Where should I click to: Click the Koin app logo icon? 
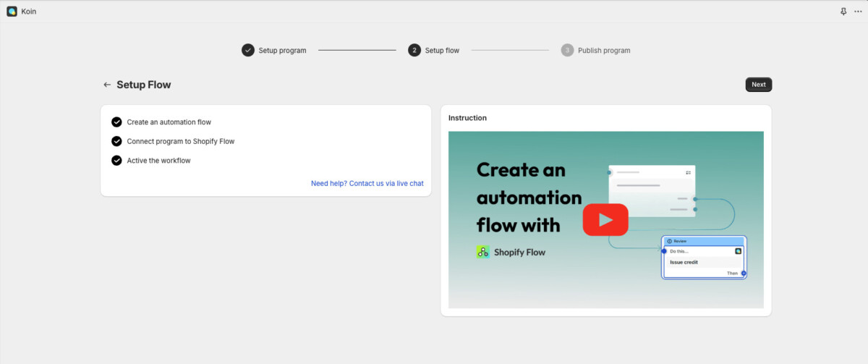(12, 11)
